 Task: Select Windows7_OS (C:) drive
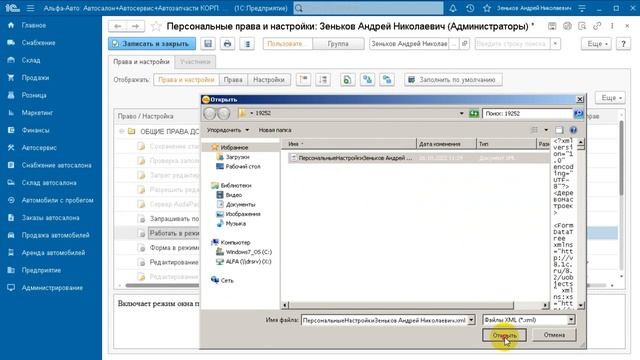248,252
